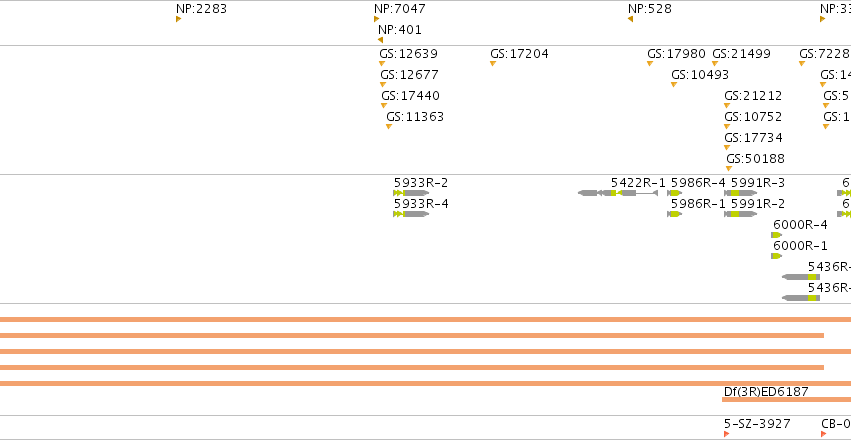Click the 5-SZ-3927 red triangle marker

click(727, 434)
